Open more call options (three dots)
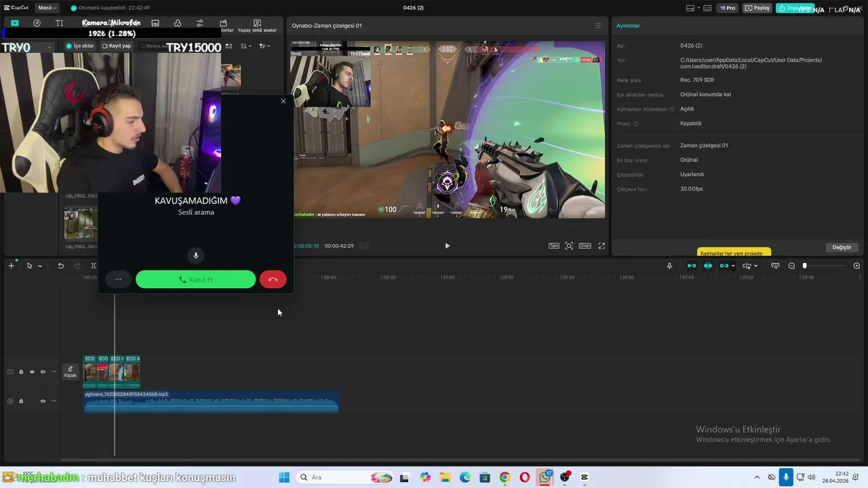 [x=118, y=279]
